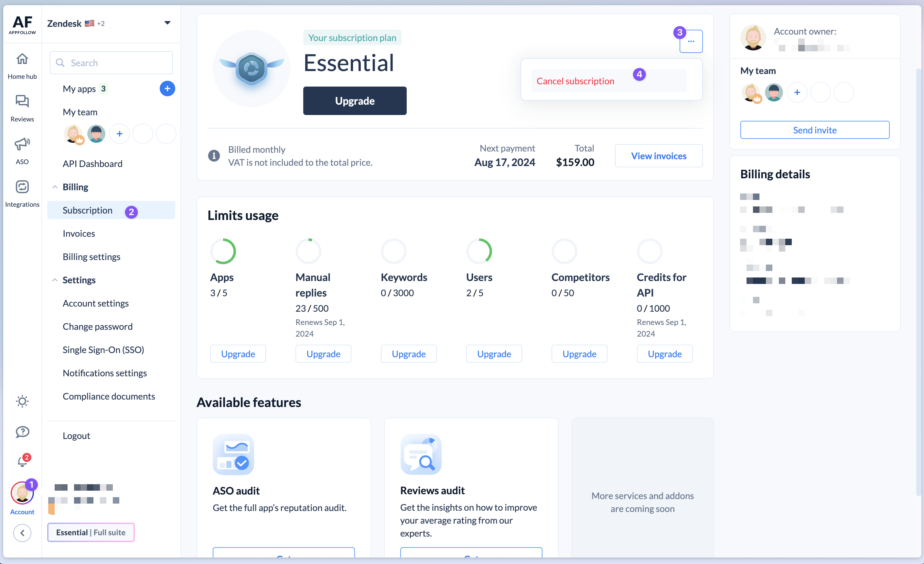This screenshot has height=564, width=924.
Task: Click the billing info icon next to Billed monthly
Action: coord(214,155)
